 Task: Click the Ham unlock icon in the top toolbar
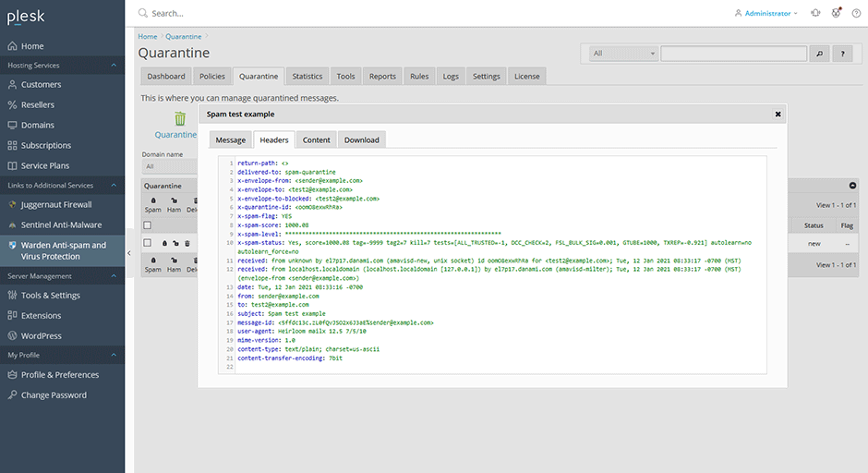pyautogui.click(x=174, y=200)
